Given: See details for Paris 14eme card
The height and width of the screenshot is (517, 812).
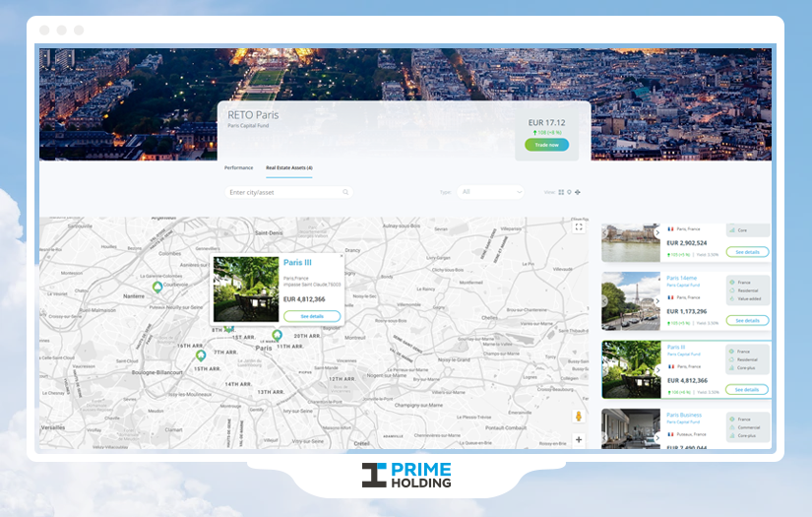Looking at the screenshot, I should (x=747, y=321).
